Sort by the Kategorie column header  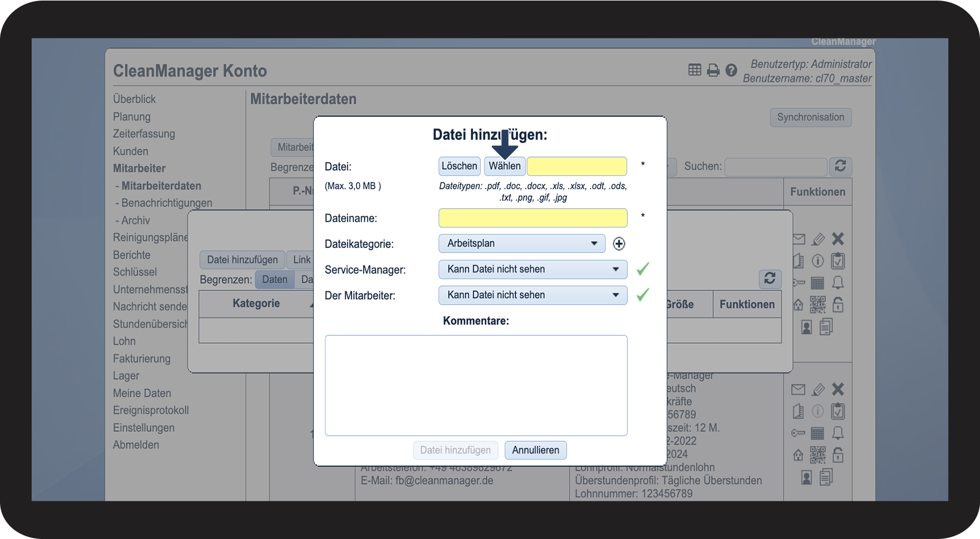click(256, 304)
